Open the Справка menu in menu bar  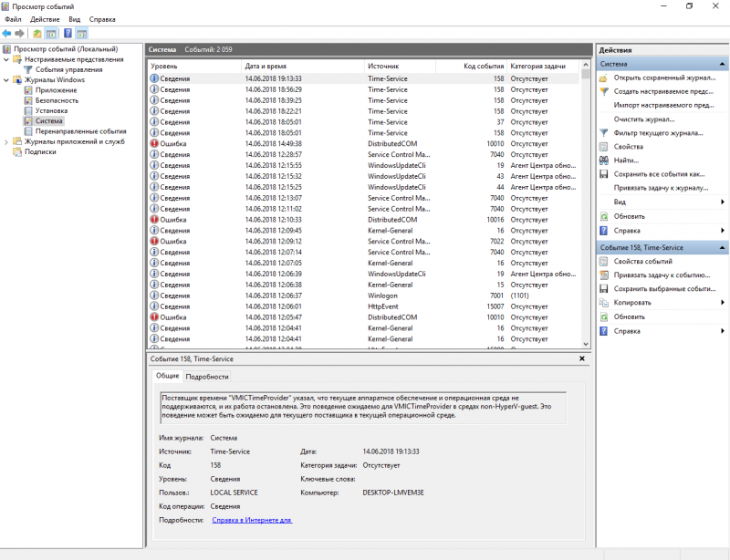point(102,19)
